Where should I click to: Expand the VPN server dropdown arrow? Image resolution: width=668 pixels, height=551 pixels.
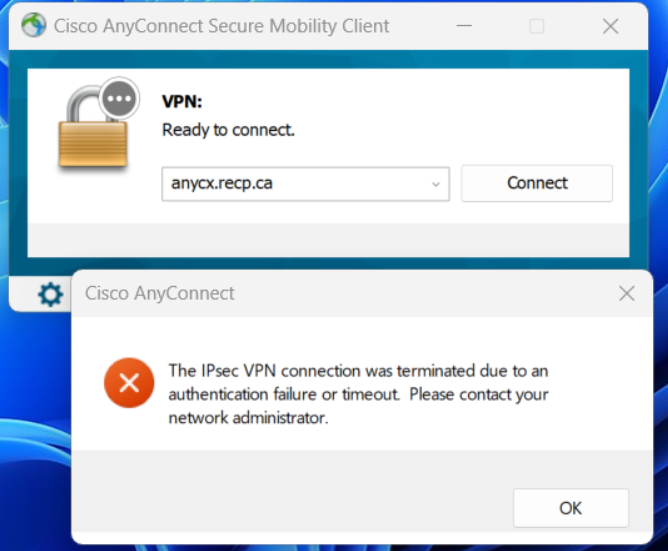(x=435, y=184)
